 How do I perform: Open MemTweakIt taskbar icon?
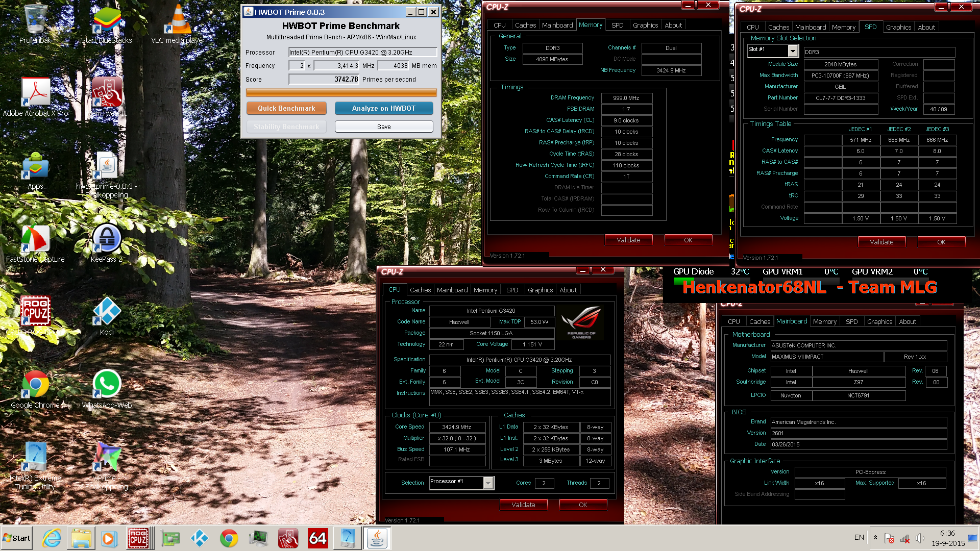coord(288,538)
